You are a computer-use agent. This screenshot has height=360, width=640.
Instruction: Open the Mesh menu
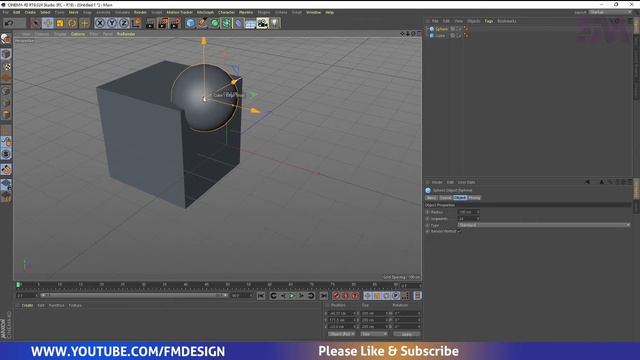pyautogui.click(x=73, y=12)
